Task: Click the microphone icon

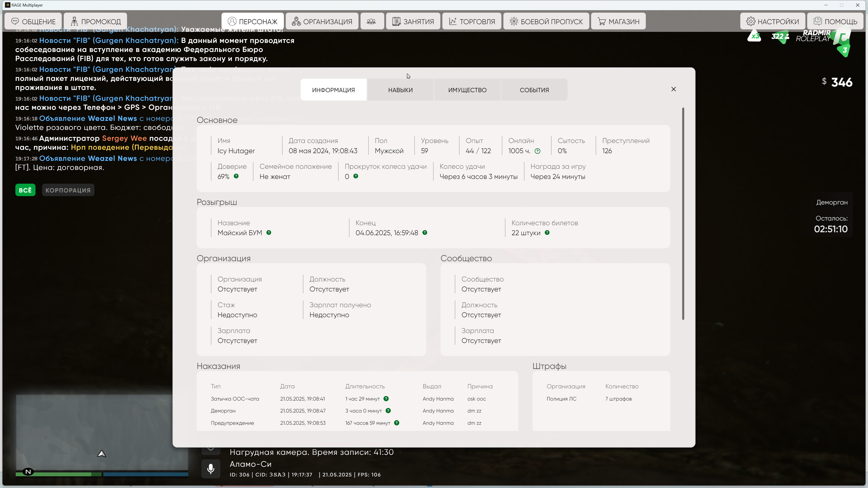Action: pos(211,469)
